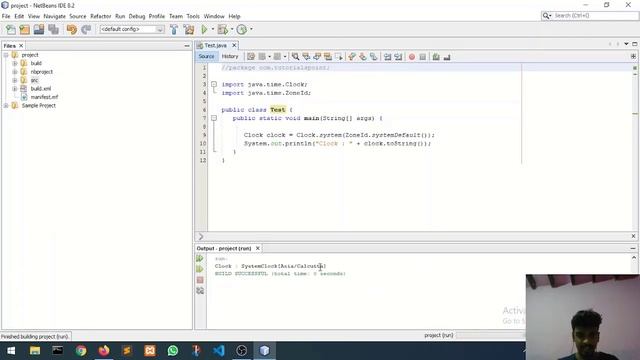
Task: Select the Test.java editor tab
Action: pos(216,45)
